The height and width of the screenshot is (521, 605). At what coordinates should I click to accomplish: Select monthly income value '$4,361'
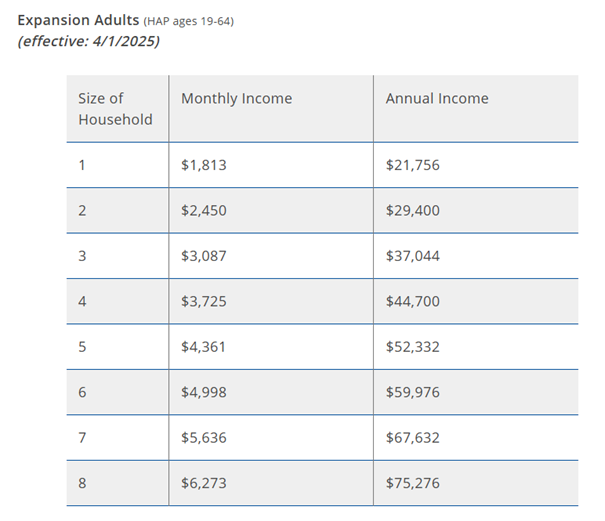(x=203, y=347)
